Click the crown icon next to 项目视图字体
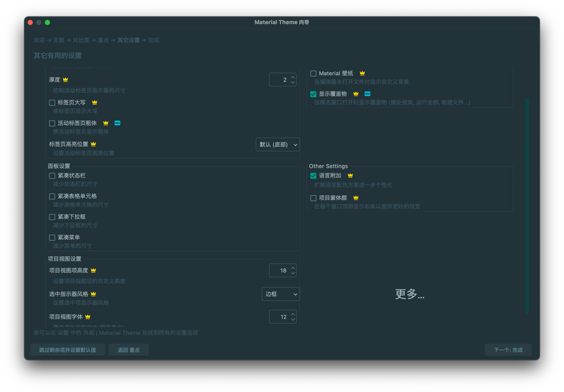Screen dimensions: 564x392 (88, 316)
